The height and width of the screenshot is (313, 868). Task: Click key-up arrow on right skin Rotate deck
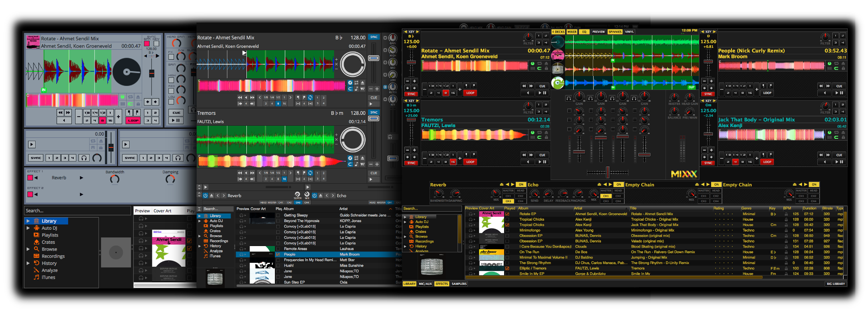418,32
